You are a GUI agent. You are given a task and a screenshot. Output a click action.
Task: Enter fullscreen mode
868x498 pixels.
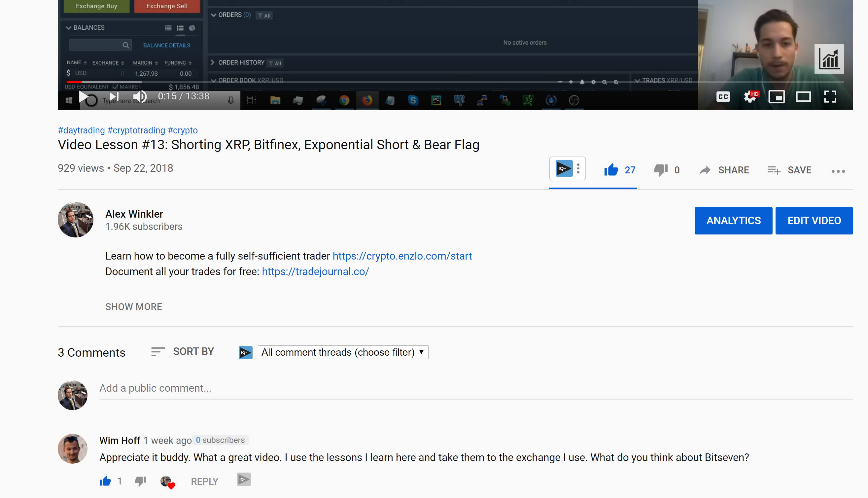(x=830, y=97)
